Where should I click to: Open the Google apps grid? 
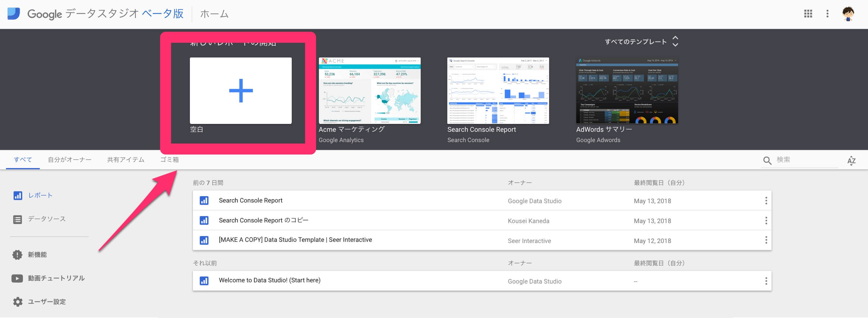click(x=808, y=13)
